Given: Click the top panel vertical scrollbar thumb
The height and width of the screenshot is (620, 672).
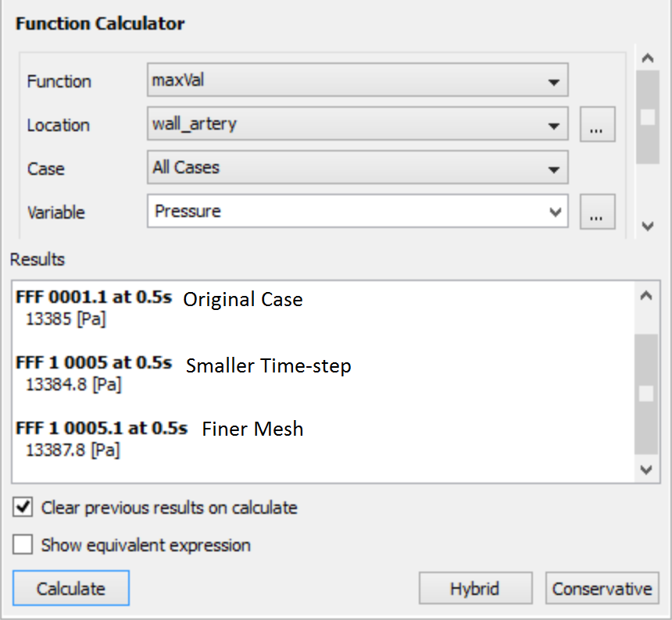Looking at the screenshot, I should click(648, 117).
